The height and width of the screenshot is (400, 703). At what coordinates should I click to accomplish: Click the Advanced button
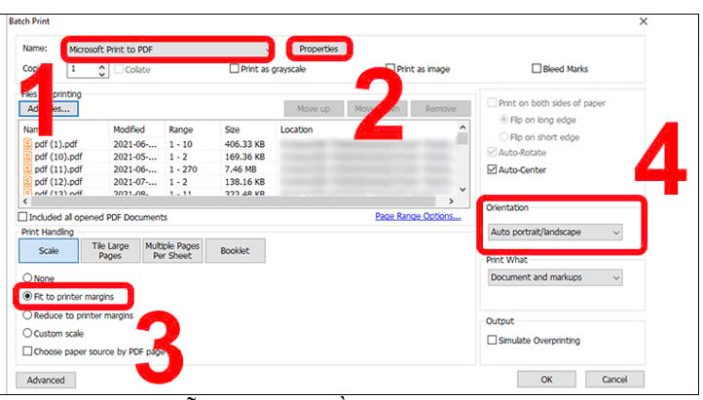pos(46,380)
